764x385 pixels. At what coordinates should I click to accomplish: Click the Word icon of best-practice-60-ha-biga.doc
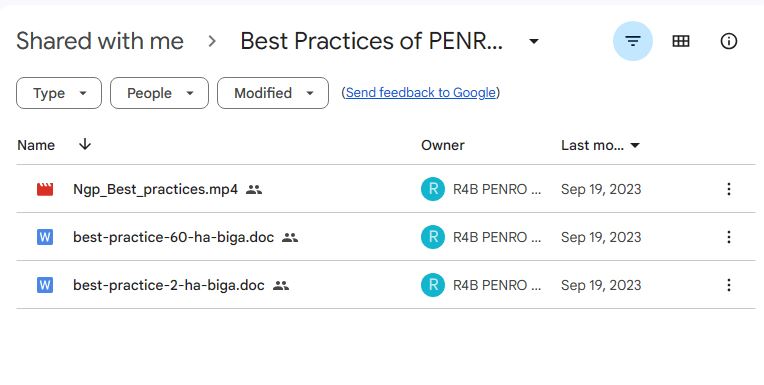(45, 237)
